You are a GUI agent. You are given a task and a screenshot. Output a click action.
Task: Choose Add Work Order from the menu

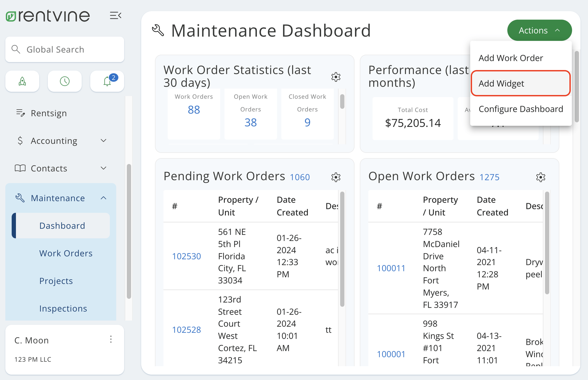[x=511, y=58]
